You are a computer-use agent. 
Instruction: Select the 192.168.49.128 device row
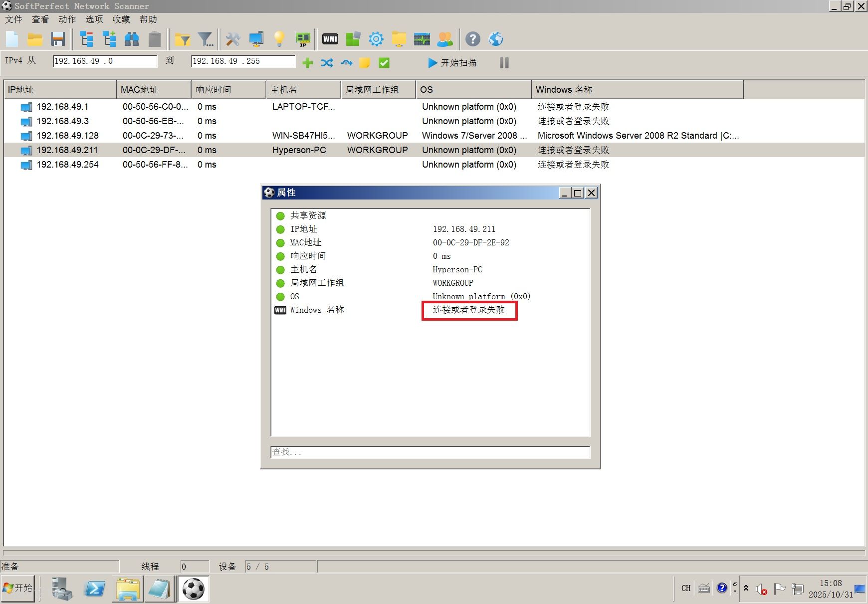point(68,136)
